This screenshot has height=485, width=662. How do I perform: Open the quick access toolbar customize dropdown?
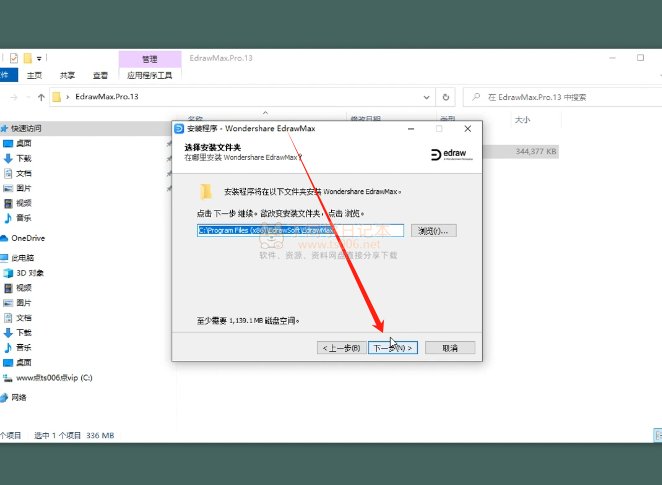tap(39, 59)
